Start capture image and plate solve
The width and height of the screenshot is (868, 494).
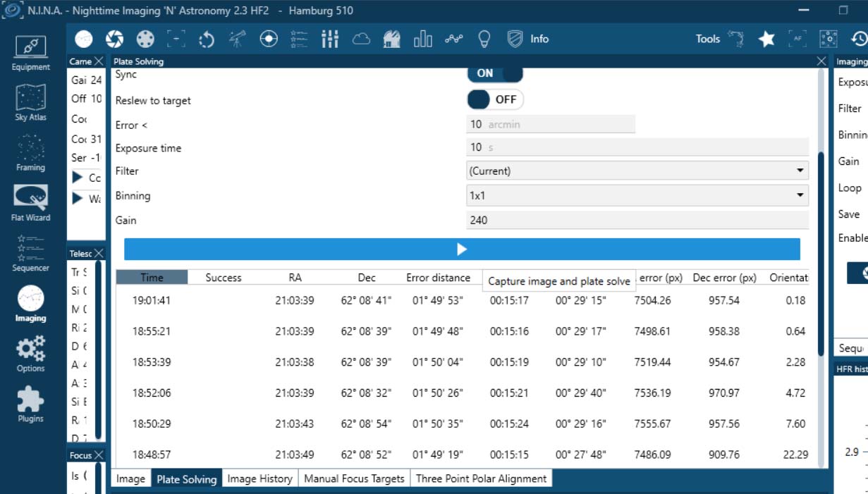pos(462,249)
